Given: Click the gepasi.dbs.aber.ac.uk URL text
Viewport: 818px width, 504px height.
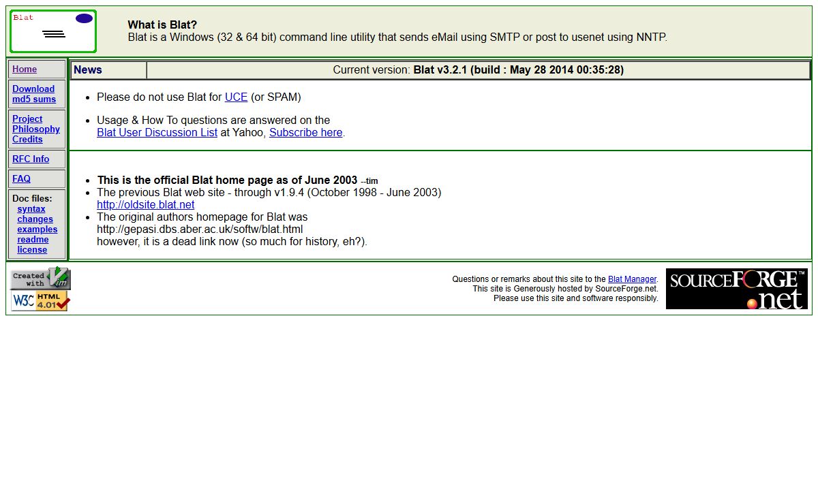Looking at the screenshot, I should point(200,229).
